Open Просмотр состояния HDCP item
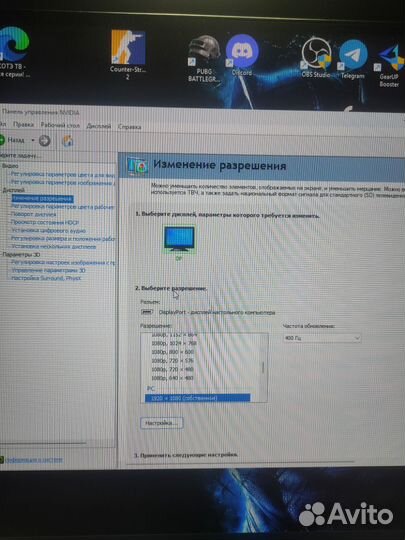 click(x=45, y=222)
